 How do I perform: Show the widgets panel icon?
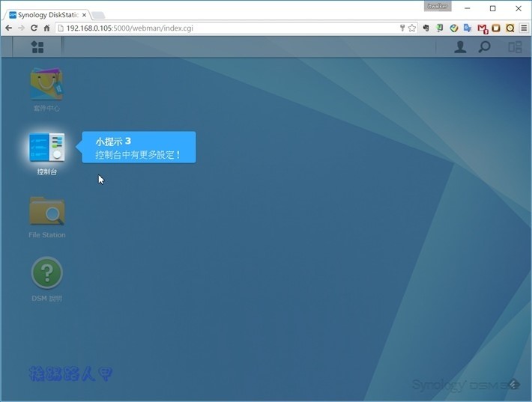[515, 47]
